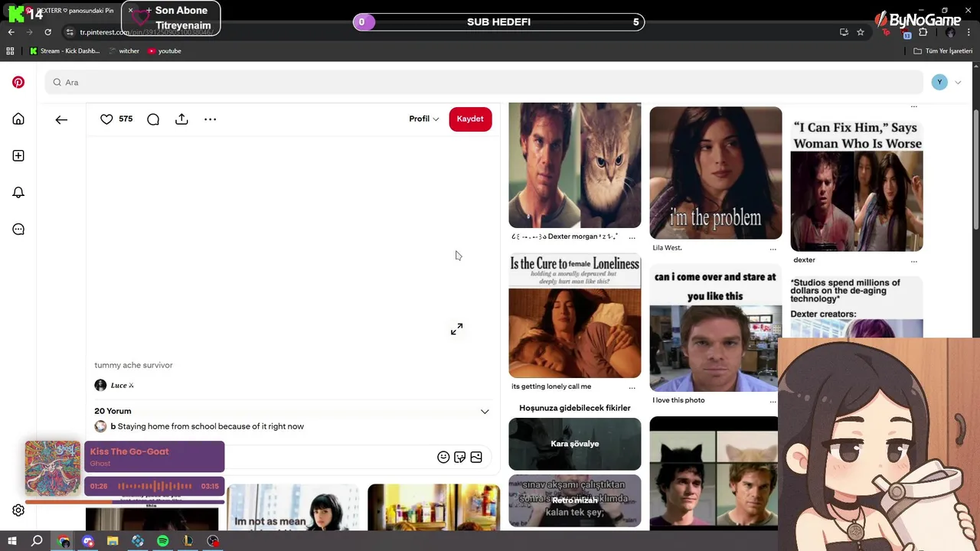Open Windows taskbar search
The image size is (980, 551).
[37, 541]
